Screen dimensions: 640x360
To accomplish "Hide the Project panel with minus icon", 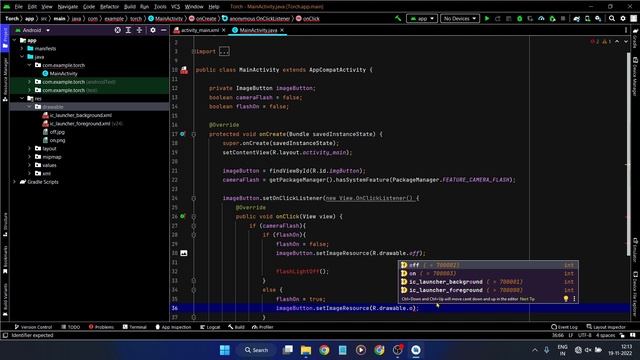I will pos(164,30).
